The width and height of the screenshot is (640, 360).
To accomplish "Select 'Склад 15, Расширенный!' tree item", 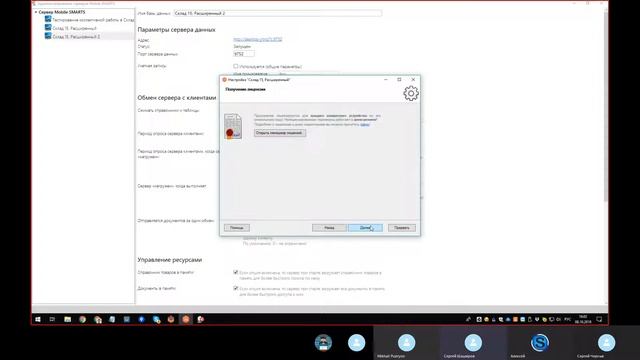I will pyautogui.click(x=74, y=28).
